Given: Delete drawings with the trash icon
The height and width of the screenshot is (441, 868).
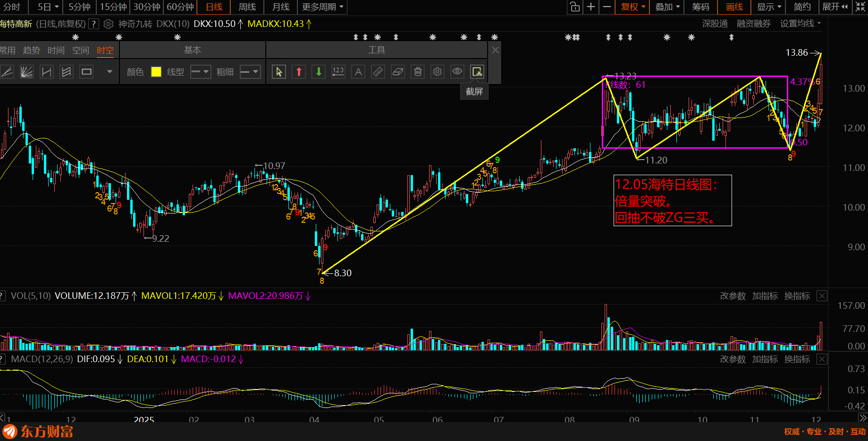Looking at the screenshot, I should click(x=418, y=72).
